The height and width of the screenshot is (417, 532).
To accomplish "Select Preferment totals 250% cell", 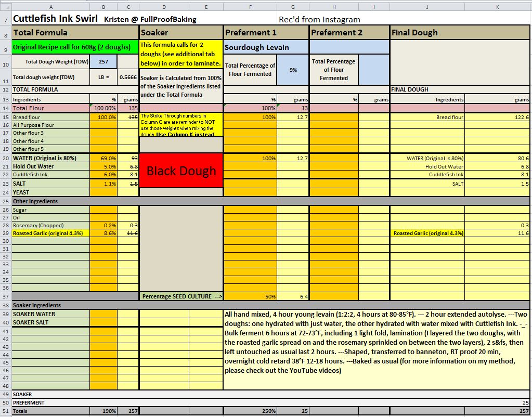I will click(250, 411).
